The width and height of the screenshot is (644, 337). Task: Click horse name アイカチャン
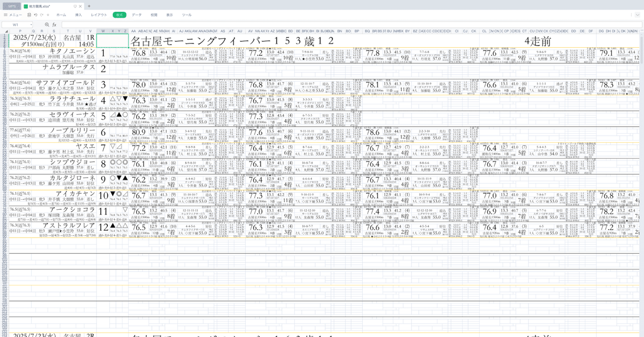click(x=75, y=194)
